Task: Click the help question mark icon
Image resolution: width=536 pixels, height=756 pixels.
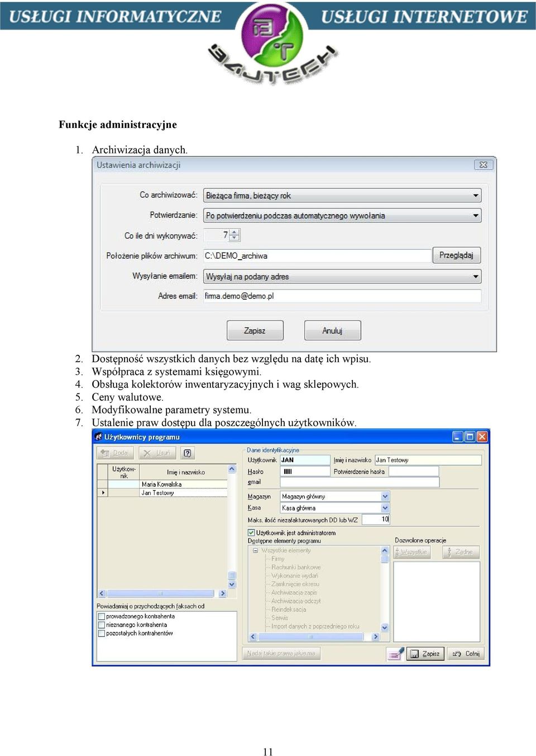Action: [x=188, y=453]
